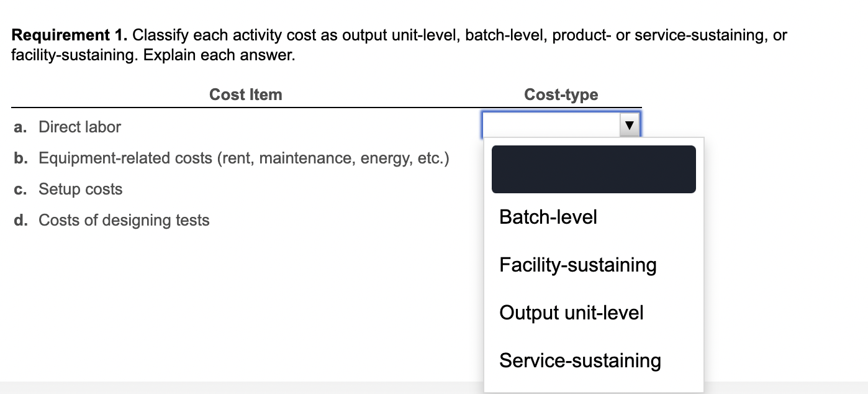
Task: Open the Cost-type dropdown arrow for Direct labor
Action: 630,124
